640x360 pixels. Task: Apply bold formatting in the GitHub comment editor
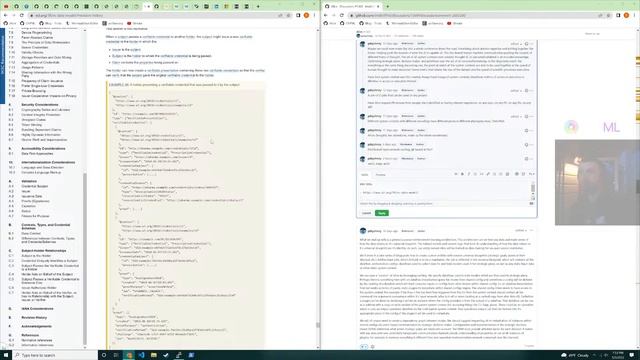[x=462, y=174]
